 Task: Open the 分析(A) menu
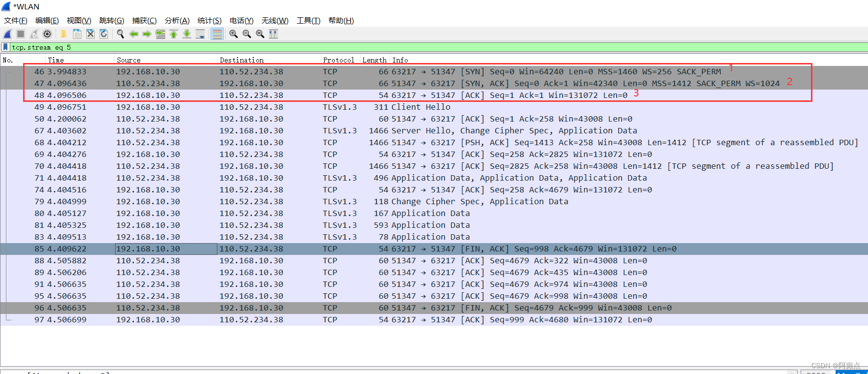[177, 21]
